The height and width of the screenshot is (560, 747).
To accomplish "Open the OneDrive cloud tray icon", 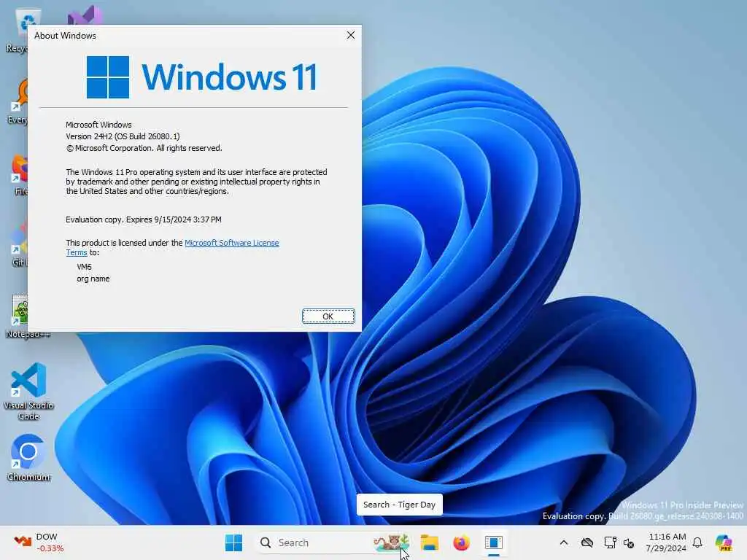I will click(x=587, y=542).
